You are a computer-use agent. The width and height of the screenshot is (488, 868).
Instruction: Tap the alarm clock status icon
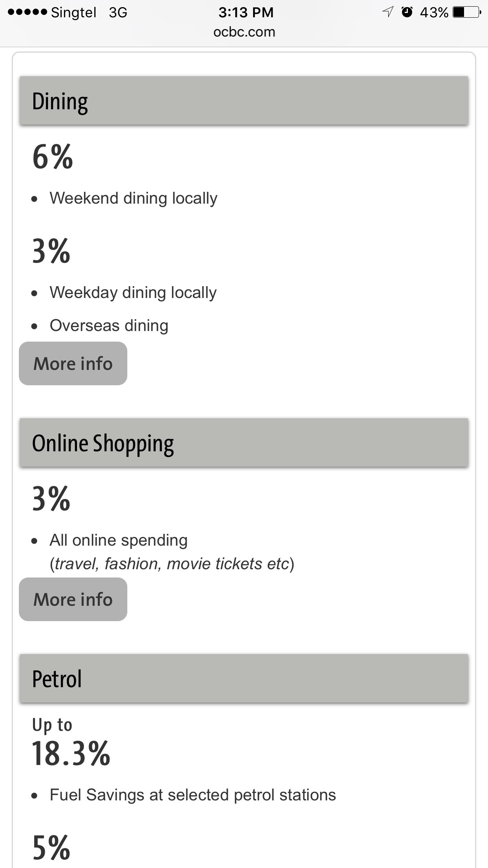(x=407, y=12)
